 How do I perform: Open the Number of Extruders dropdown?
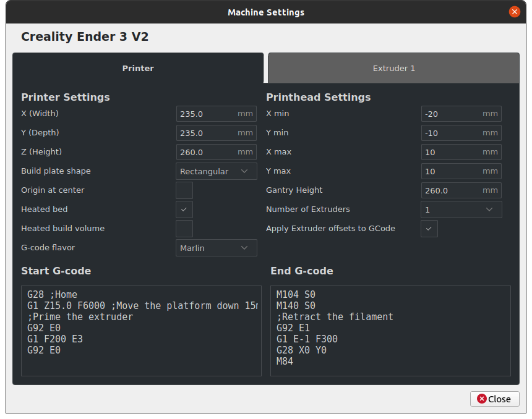point(461,209)
